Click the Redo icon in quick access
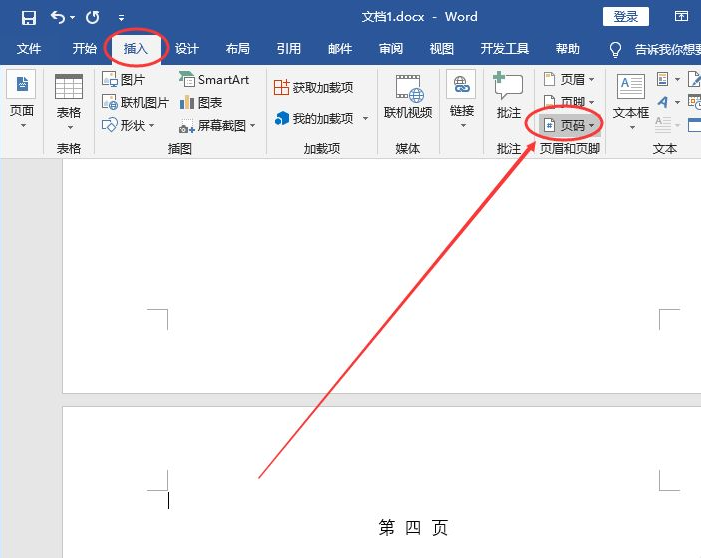The image size is (701, 558). coord(93,17)
